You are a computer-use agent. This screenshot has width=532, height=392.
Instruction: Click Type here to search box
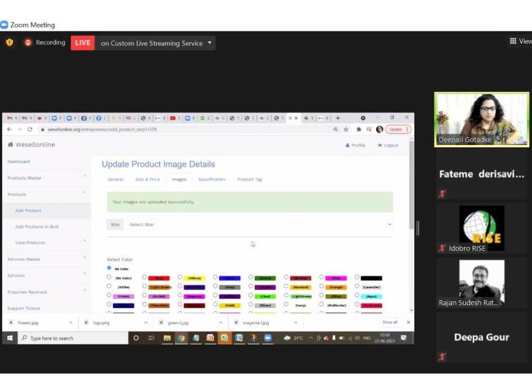click(73, 338)
